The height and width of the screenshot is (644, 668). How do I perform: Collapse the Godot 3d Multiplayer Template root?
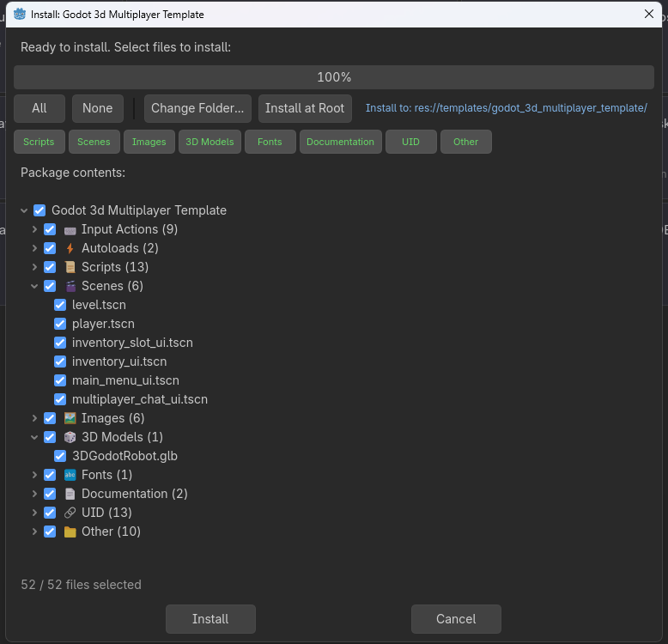point(24,210)
